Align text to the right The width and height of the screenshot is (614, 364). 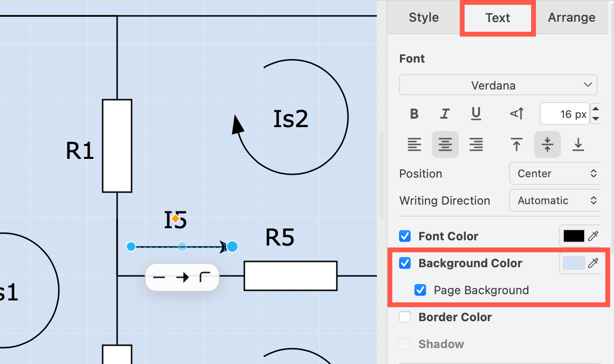(476, 144)
